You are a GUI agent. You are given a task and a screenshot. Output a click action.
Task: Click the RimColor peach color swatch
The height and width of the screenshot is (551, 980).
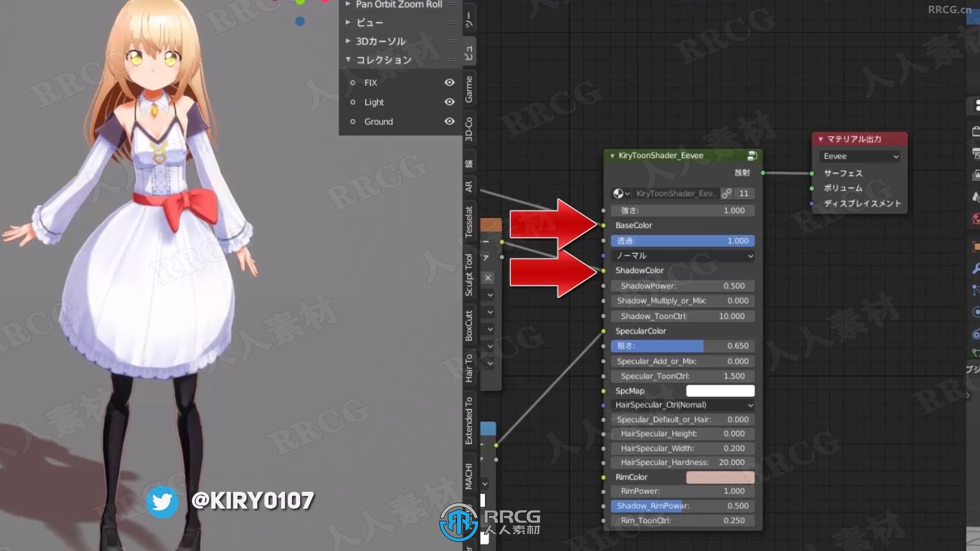(720, 477)
